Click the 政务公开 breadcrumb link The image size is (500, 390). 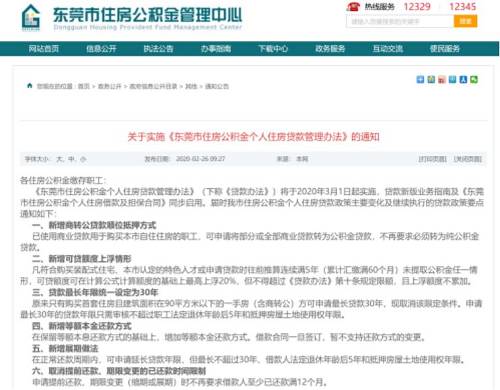(109, 86)
